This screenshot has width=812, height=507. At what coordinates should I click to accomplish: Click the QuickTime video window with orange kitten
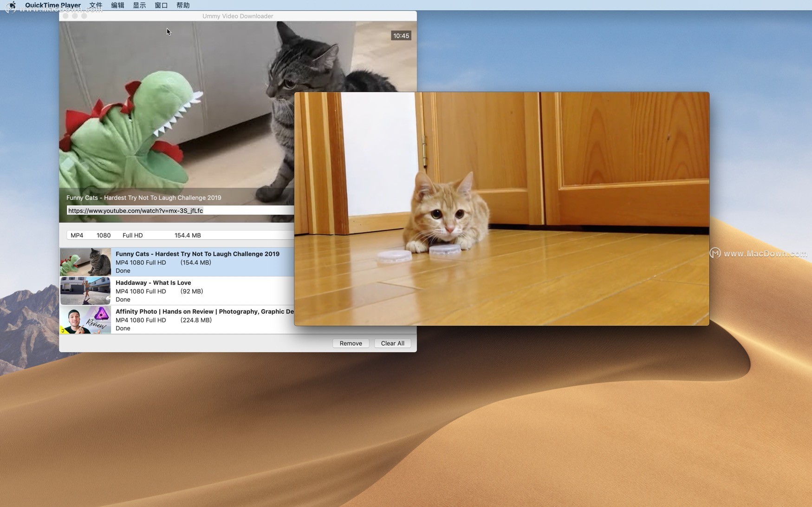(x=501, y=209)
